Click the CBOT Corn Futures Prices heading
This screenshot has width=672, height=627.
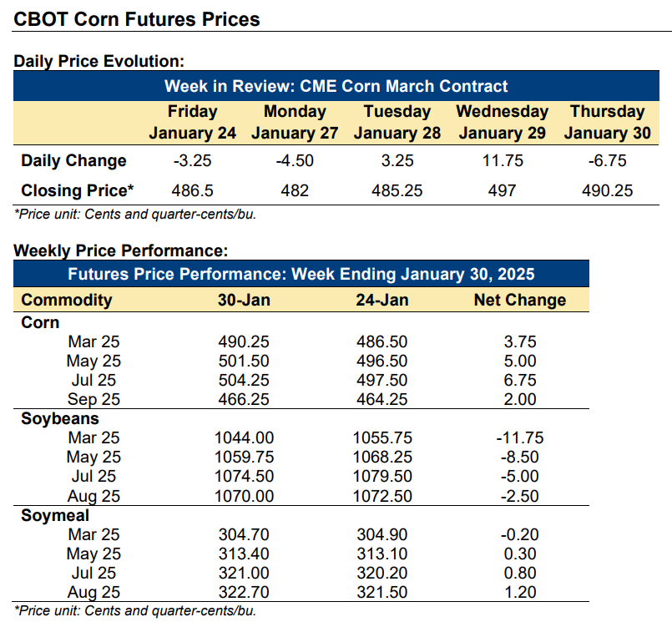coord(137,20)
